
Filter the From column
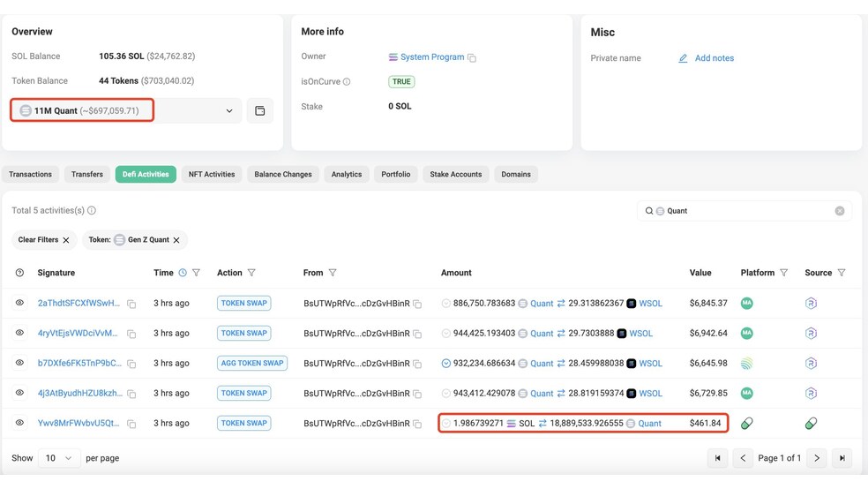coord(333,273)
